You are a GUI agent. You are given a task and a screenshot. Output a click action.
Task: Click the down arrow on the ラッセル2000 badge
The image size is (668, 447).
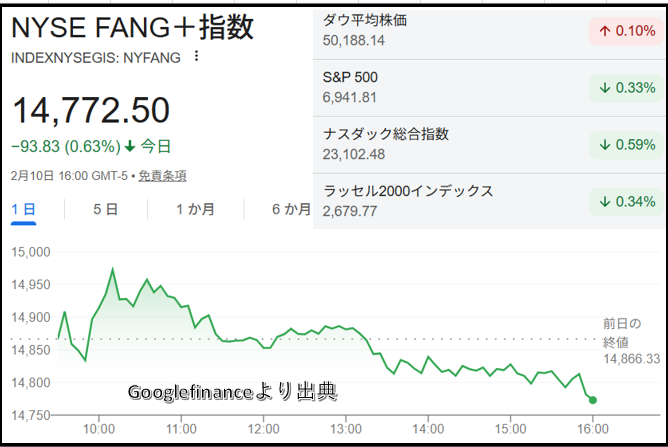603,201
